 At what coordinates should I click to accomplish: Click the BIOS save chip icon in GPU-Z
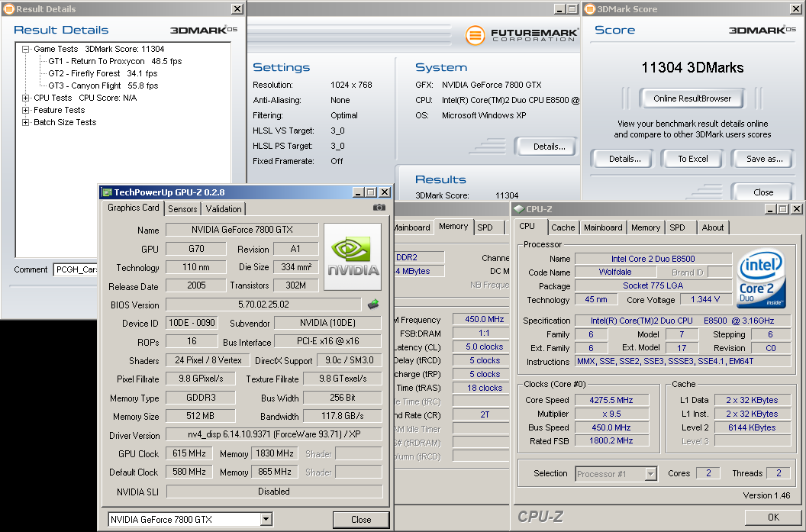[x=374, y=305]
